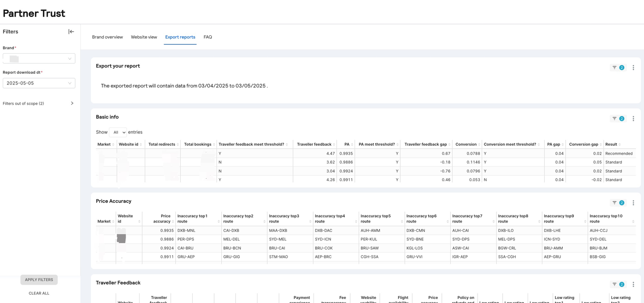
Task: Click PA value 0.9886 in Basic info
Action: click(x=346, y=162)
